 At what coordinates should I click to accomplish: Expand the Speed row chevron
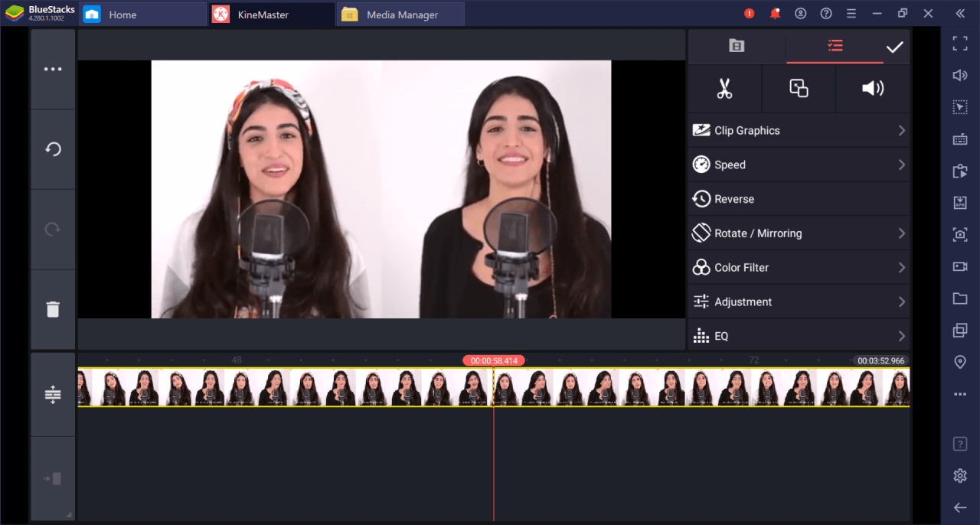pyautogui.click(x=902, y=165)
